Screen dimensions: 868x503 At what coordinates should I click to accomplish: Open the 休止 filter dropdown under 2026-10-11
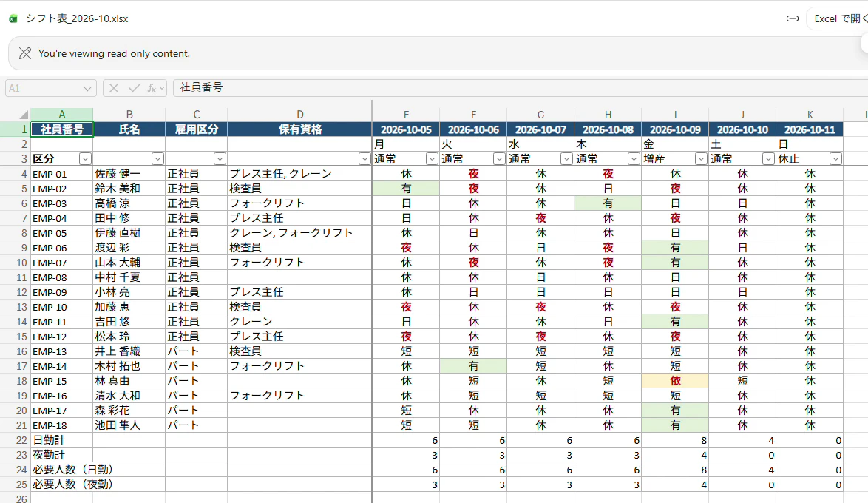click(836, 159)
